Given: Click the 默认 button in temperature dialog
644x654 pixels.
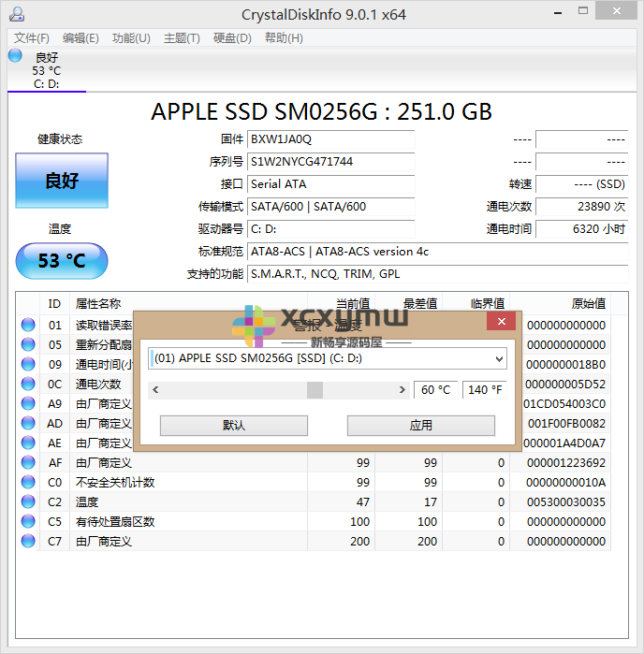Looking at the screenshot, I should 234,426.
